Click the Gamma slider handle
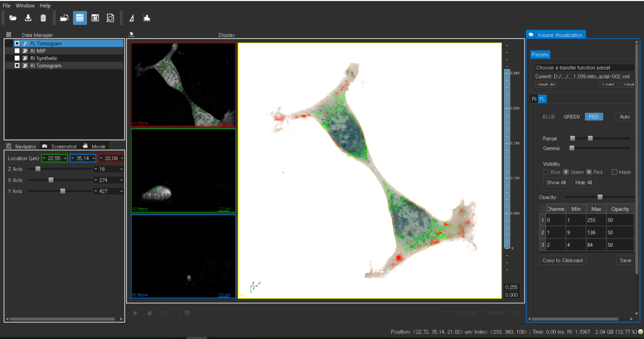 (572, 148)
